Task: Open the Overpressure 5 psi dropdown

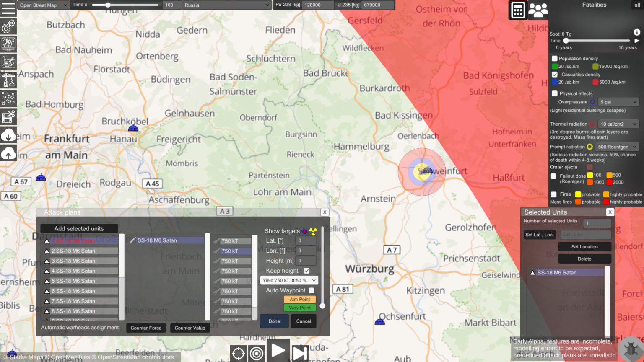Action: pyautogui.click(x=618, y=102)
